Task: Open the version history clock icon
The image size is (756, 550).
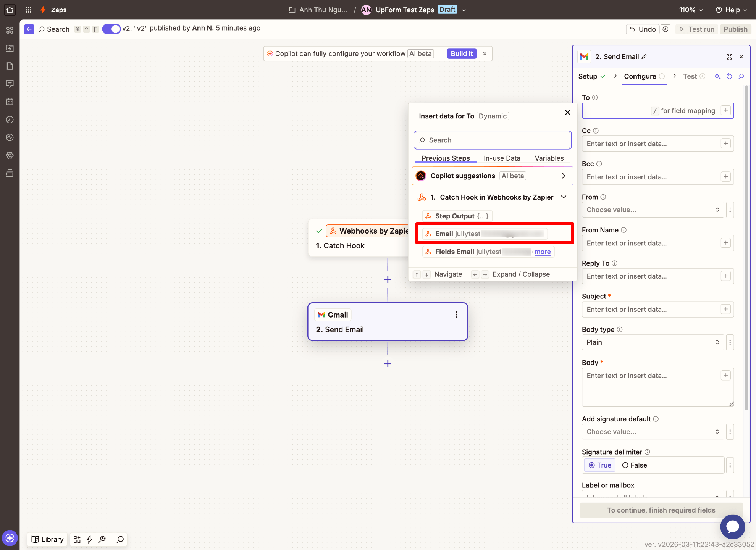Action: click(666, 29)
